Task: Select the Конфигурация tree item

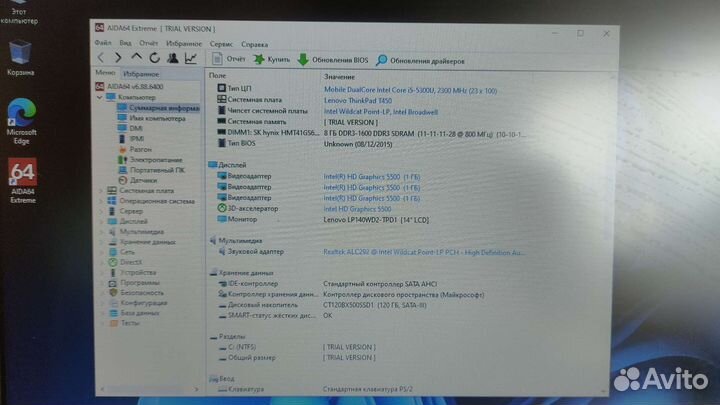Action: click(x=138, y=303)
